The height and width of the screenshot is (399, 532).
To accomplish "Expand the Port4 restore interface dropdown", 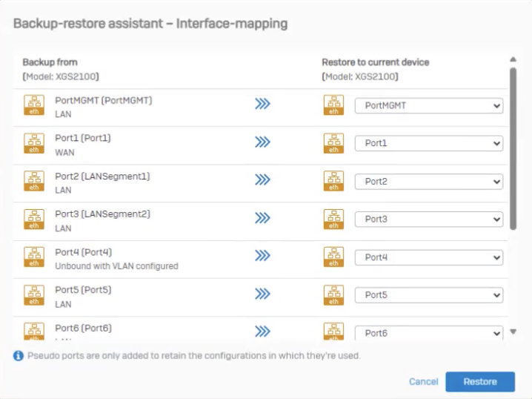I will pos(429,257).
